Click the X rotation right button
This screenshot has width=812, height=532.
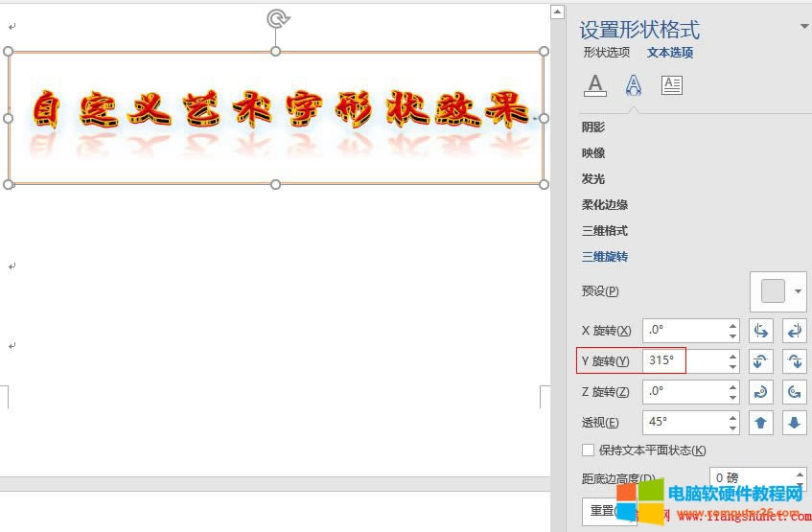pos(794,331)
